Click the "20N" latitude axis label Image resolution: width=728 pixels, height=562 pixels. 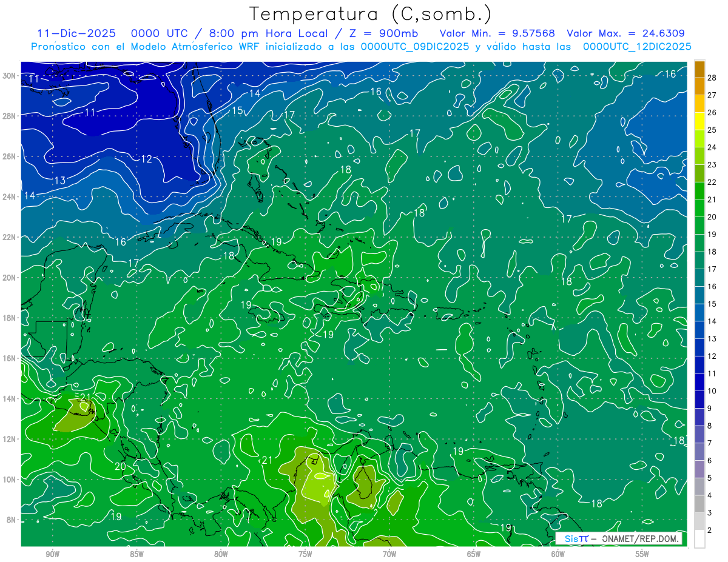pos(9,278)
